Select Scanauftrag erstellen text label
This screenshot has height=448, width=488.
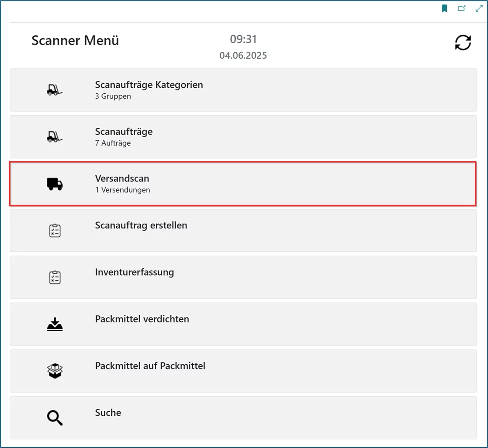coord(141,226)
